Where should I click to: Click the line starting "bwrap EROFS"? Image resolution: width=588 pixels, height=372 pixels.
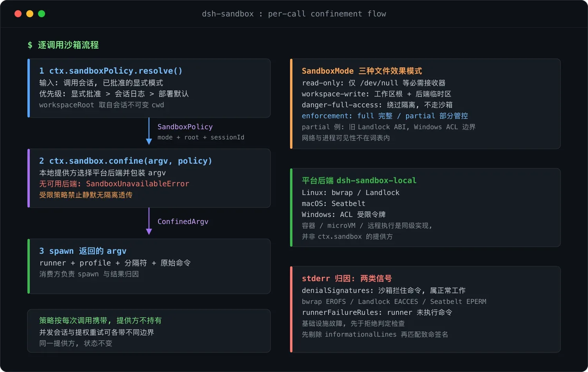(x=394, y=302)
